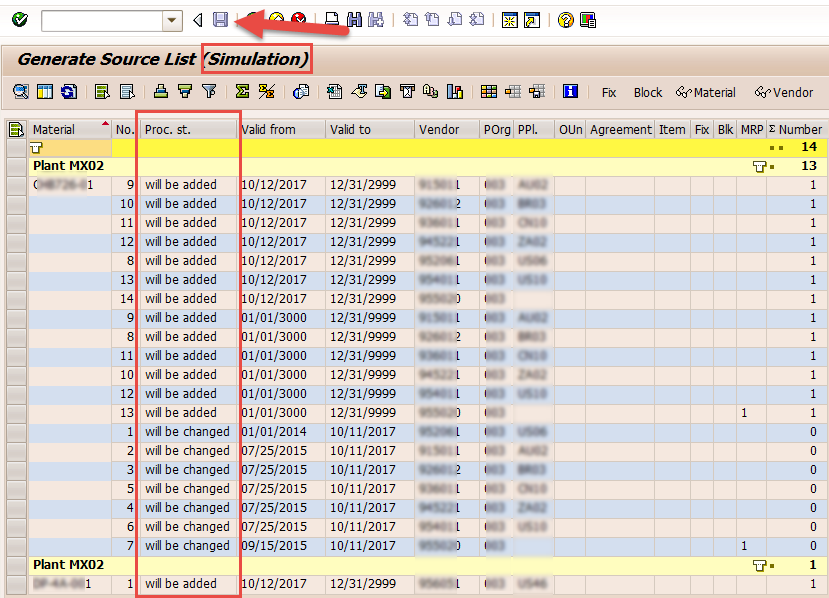This screenshot has height=598, width=829.
Task: Click the Total sigma icon
Action: [x=242, y=92]
